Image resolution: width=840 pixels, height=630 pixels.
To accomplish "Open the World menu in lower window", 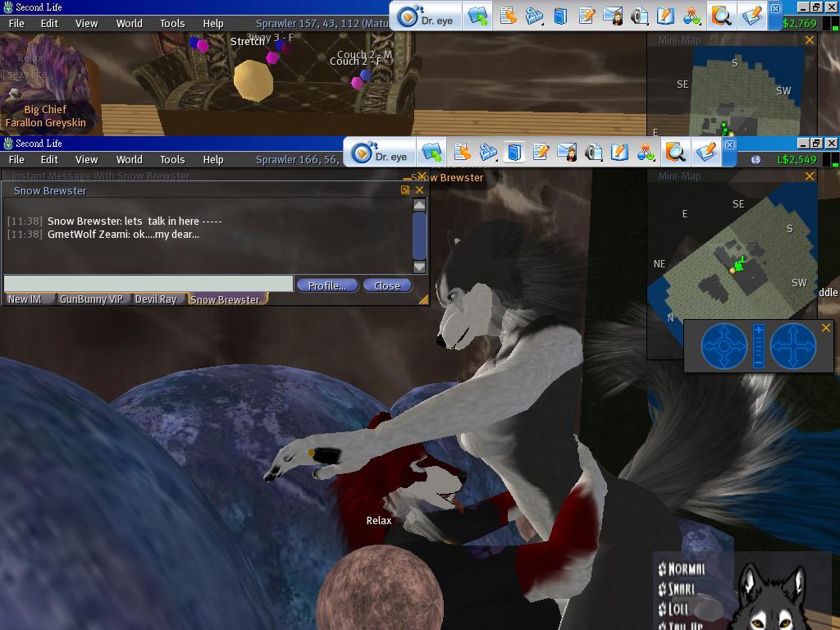I will [x=129, y=160].
